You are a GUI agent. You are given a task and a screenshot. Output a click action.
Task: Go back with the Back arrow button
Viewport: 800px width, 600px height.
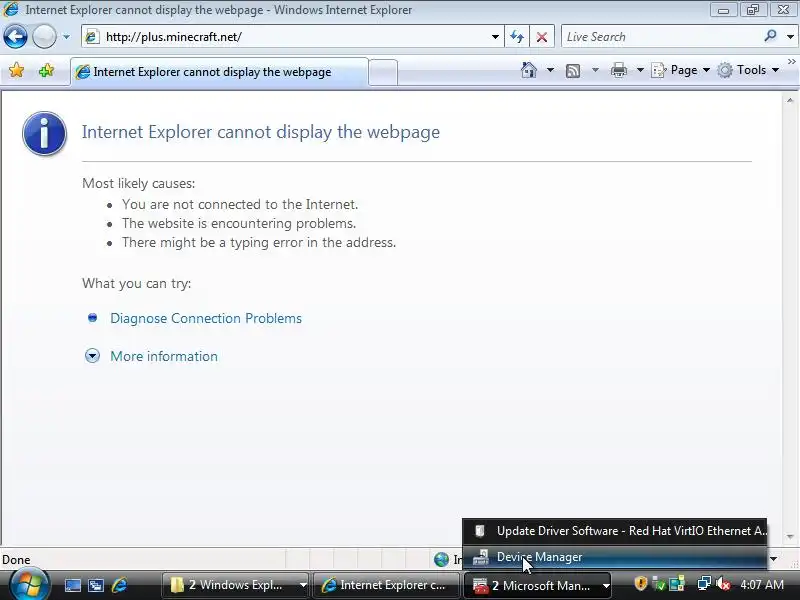point(15,37)
